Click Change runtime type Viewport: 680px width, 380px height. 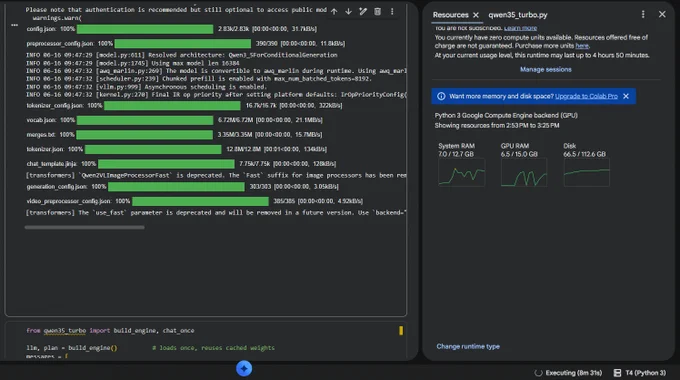[x=468, y=346]
